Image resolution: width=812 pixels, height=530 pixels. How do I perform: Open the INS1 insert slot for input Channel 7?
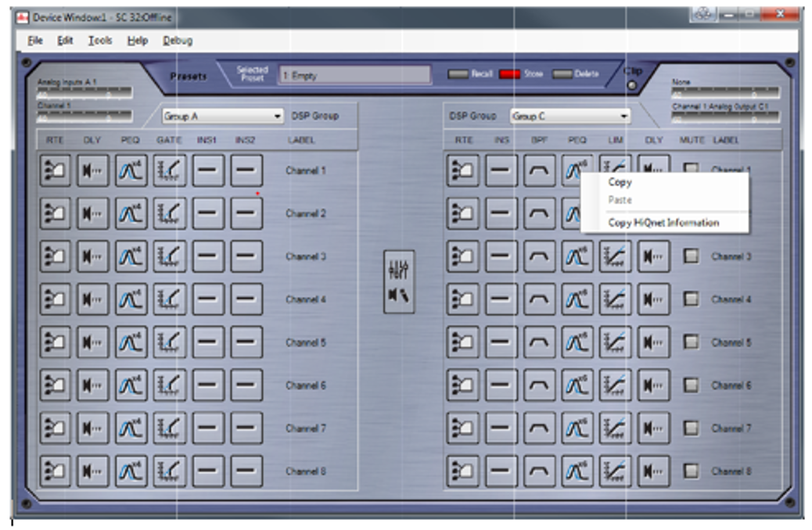[x=208, y=428]
